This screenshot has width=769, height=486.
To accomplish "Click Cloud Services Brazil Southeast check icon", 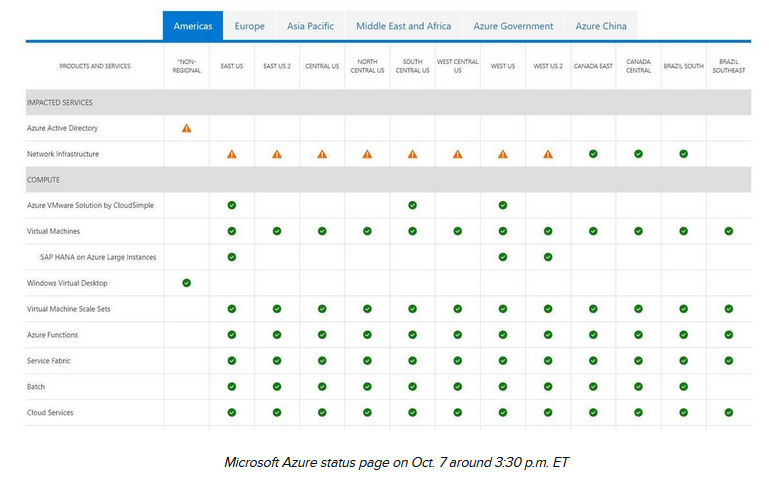I will point(729,412).
